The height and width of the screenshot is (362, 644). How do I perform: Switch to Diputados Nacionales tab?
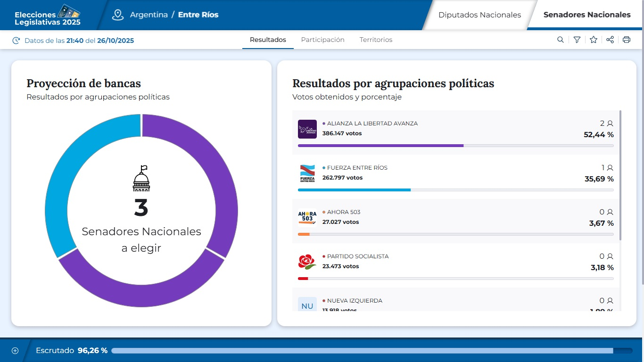point(479,15)
